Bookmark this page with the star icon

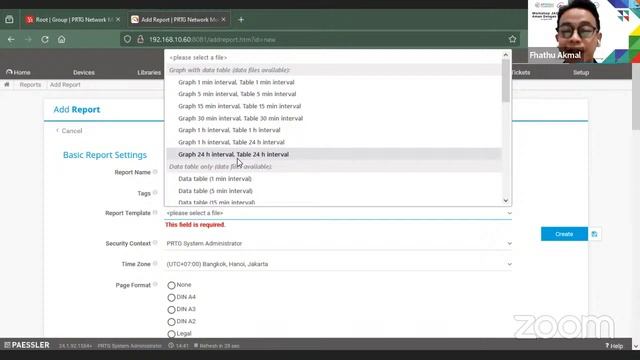512,39
